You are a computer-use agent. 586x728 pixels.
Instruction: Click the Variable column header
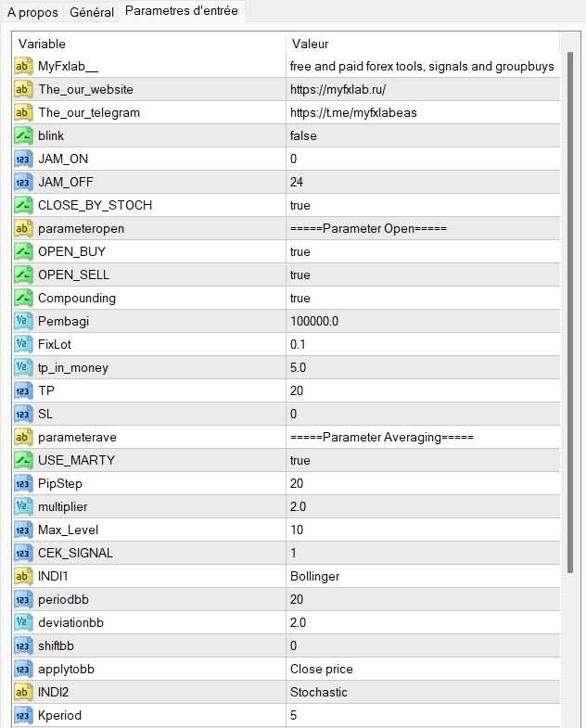(x=148, y=44)
